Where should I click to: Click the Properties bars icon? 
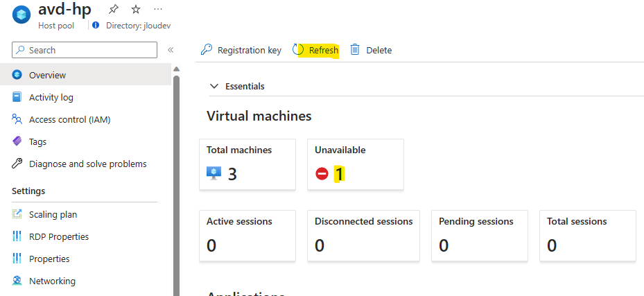pos(17,259)
